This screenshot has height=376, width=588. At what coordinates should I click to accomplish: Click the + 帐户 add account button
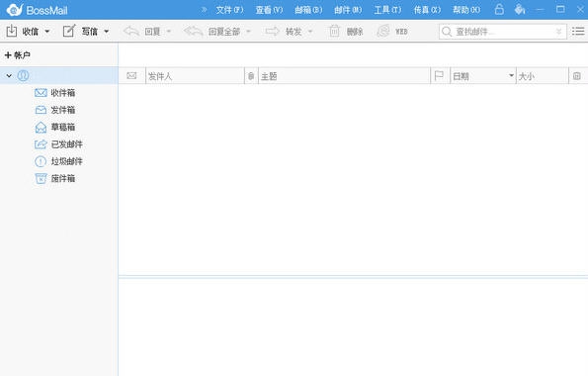point(17,55)
